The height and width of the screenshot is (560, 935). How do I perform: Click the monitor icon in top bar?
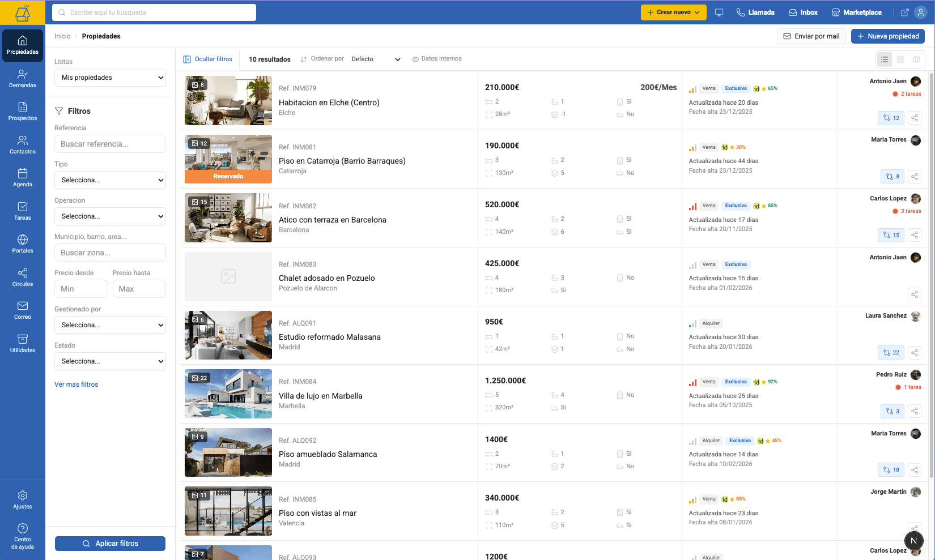(719, 12)
